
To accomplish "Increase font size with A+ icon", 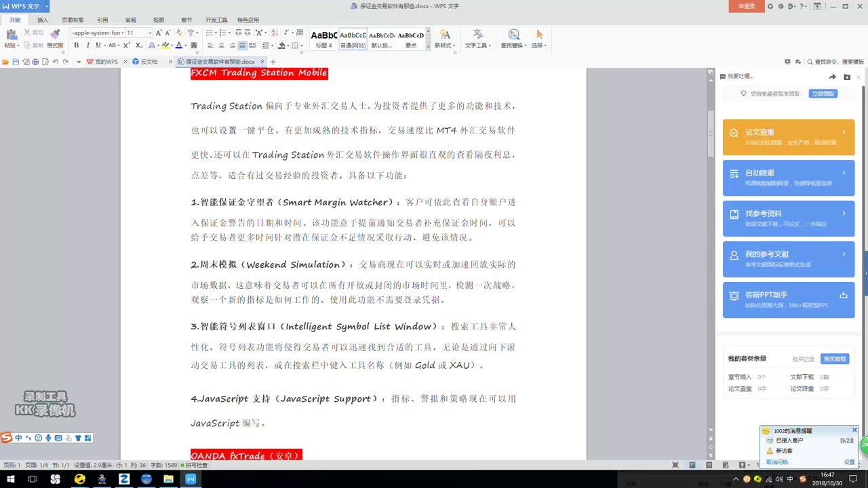I will coord(159,33).
